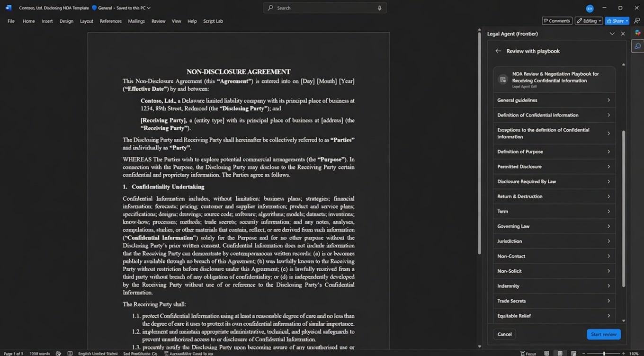Expand the Non-Solicit row
This screenshot has width=644, height=356.
pyautogui.click(x=554, y=271)
